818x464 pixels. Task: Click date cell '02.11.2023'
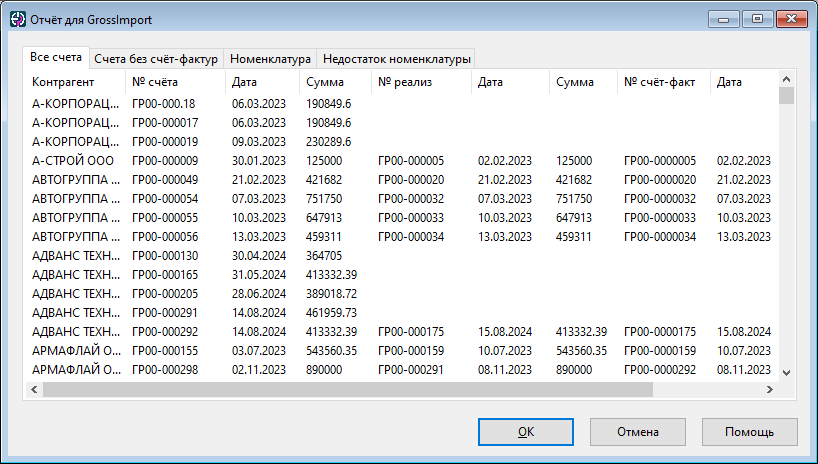[x=259, y=370]
